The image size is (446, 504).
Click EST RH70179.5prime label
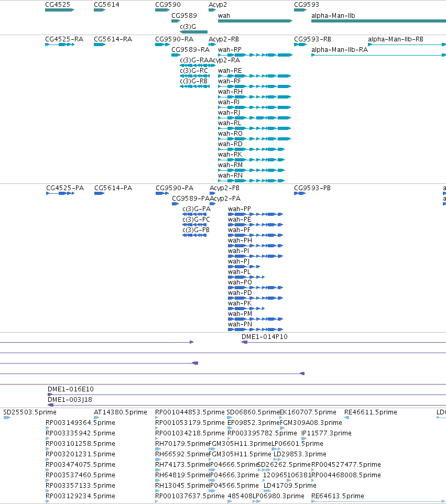pos(182,444)
